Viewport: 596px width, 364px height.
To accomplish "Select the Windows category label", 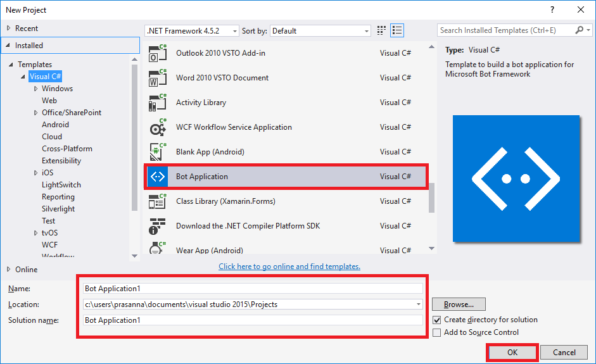I will point(57,89).
